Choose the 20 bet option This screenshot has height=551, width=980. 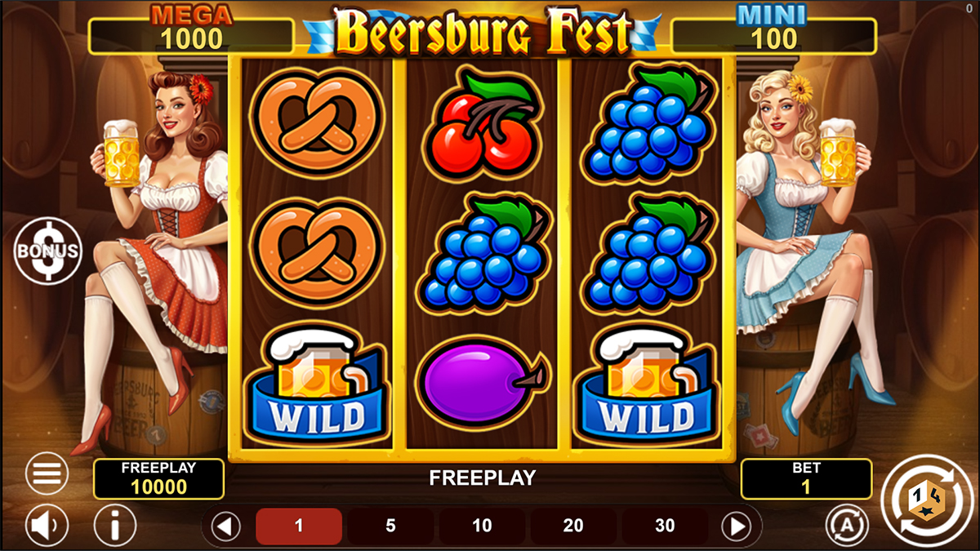(x=573, y=527)
